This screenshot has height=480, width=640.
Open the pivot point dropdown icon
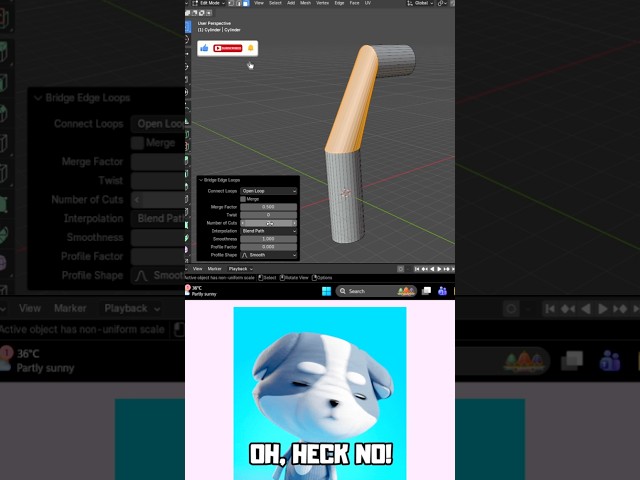click(x=442, y=3)
